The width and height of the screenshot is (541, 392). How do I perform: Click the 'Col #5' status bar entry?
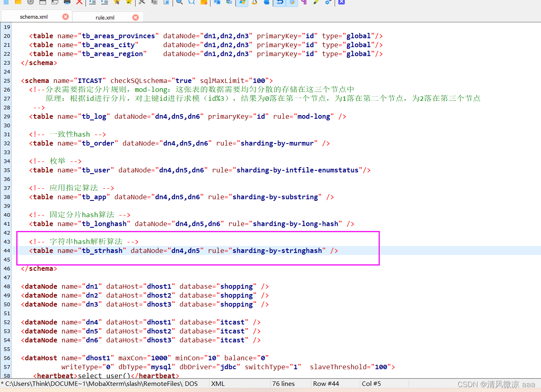pyautogui.click(x=371, y=384)
